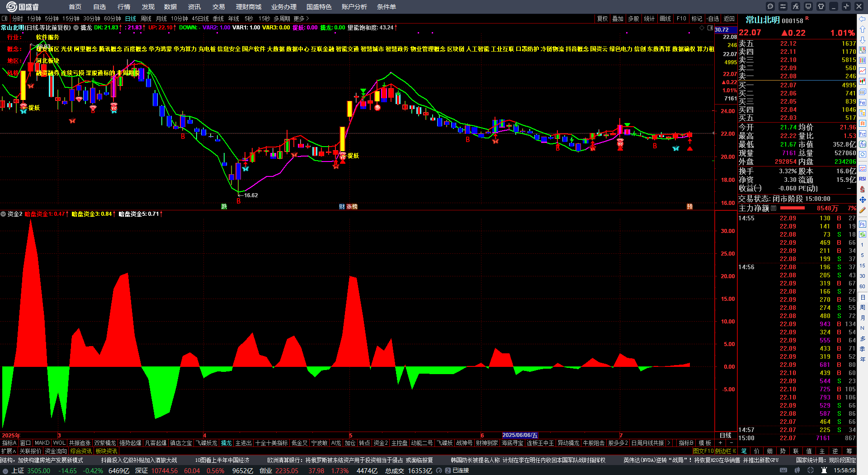Viewport: 868px width, 475px height.
Task: Click the up arrow icon in right sidebar
Action: 863,29
